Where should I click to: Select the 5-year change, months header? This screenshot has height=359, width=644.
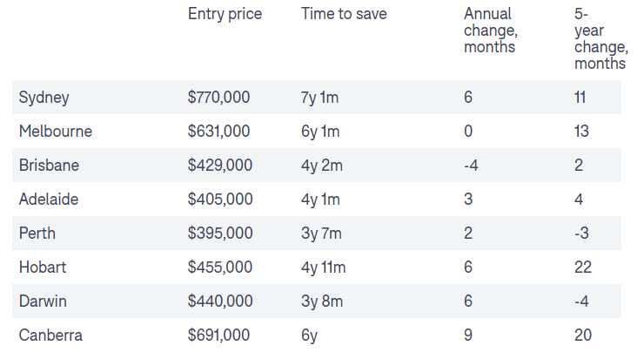click(x=600, y=38)
